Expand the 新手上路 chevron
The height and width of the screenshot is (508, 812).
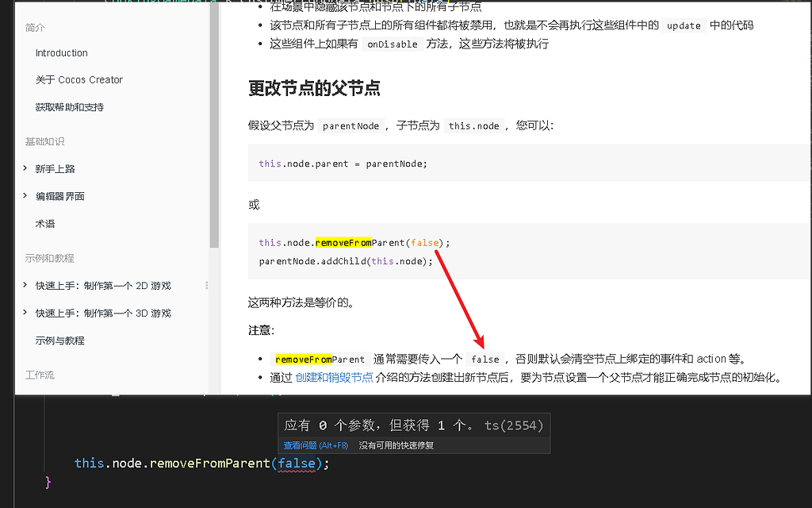pos(25,168)
